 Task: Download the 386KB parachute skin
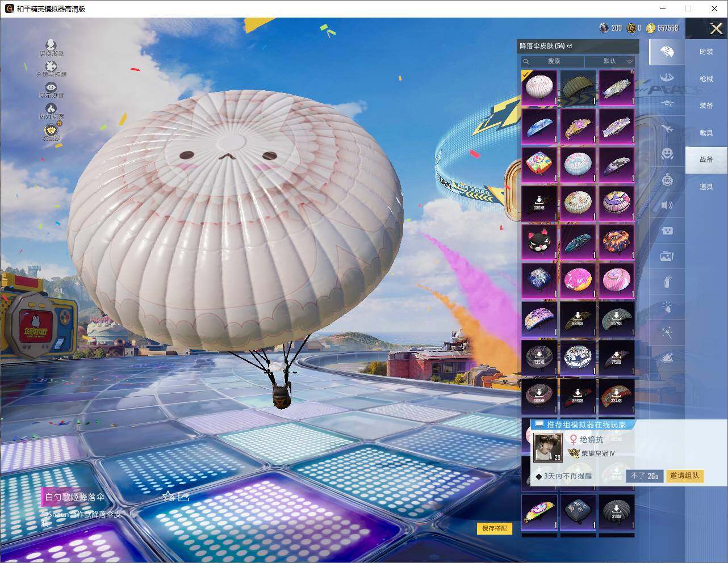(539, 203)
